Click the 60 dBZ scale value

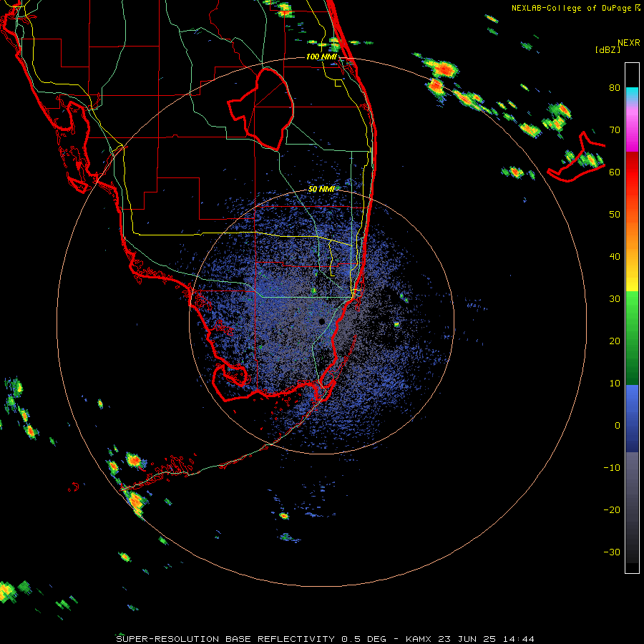(615, 172)
